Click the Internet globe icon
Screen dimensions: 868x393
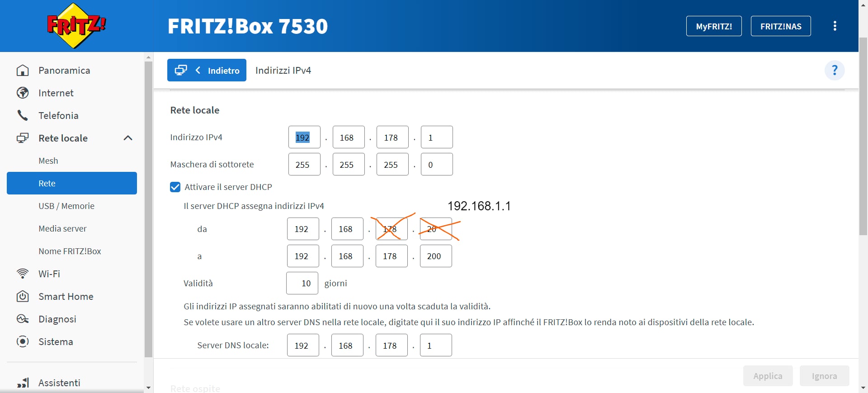tap(23, 93)
